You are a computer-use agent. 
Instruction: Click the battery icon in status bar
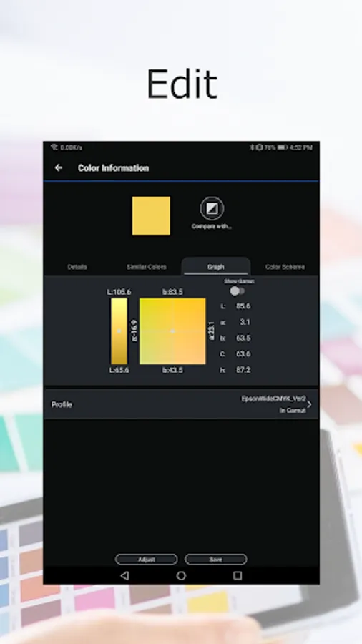pos(283,147)
